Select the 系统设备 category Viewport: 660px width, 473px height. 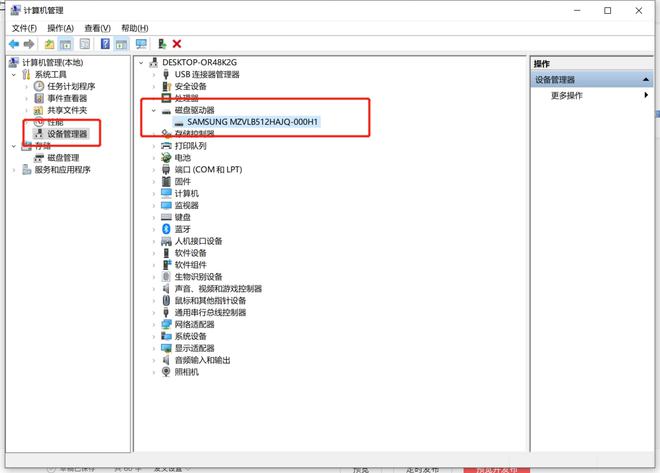[x=191, y=336]
